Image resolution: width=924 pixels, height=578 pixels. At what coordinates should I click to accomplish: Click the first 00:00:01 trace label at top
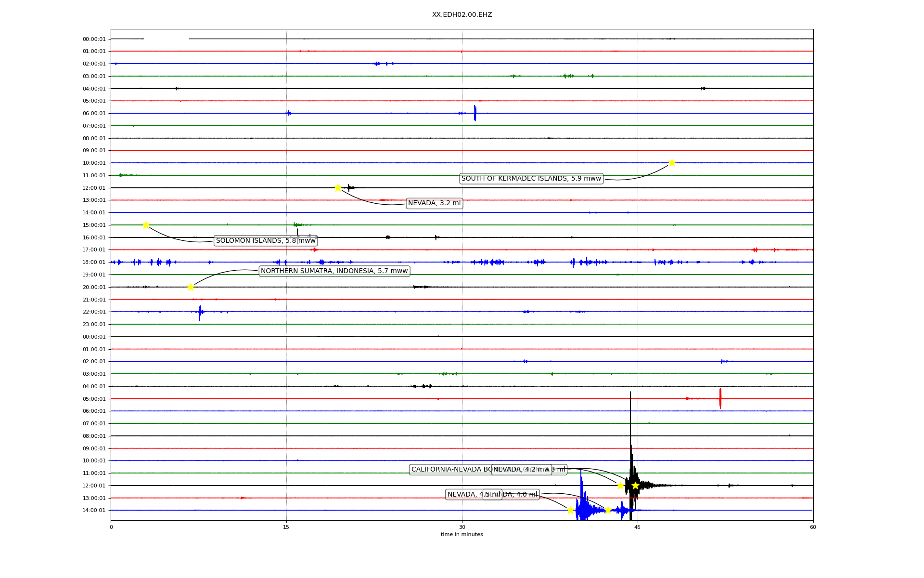coord(94,39)
